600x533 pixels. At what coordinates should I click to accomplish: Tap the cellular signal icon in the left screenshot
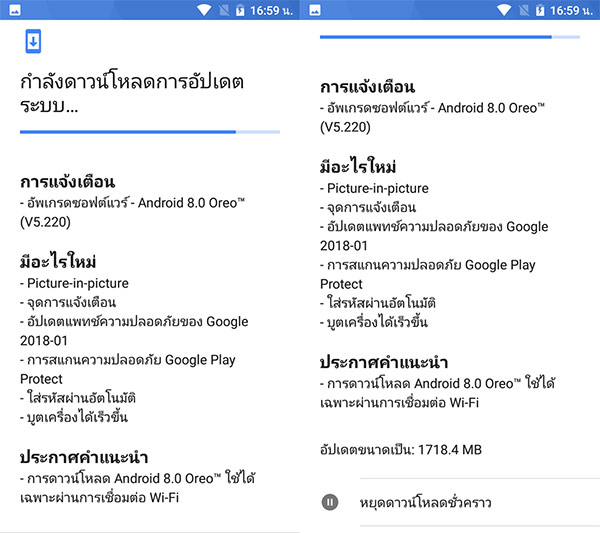point(223,10)
